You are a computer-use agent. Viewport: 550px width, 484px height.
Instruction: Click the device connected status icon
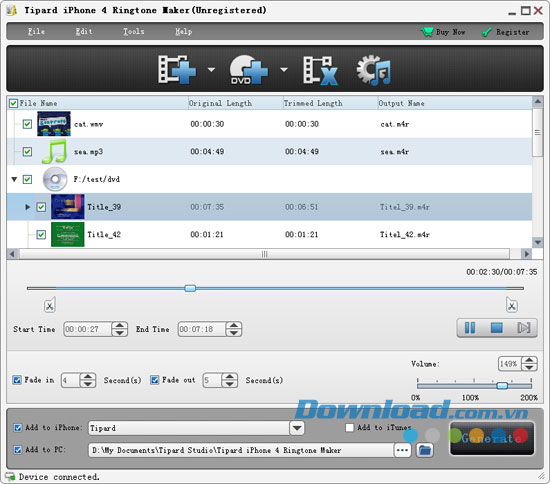10,477
